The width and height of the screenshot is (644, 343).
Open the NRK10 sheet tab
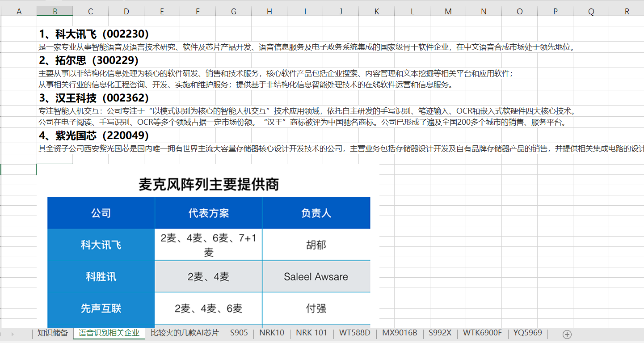pyautogui.click(x=272, y=333)
